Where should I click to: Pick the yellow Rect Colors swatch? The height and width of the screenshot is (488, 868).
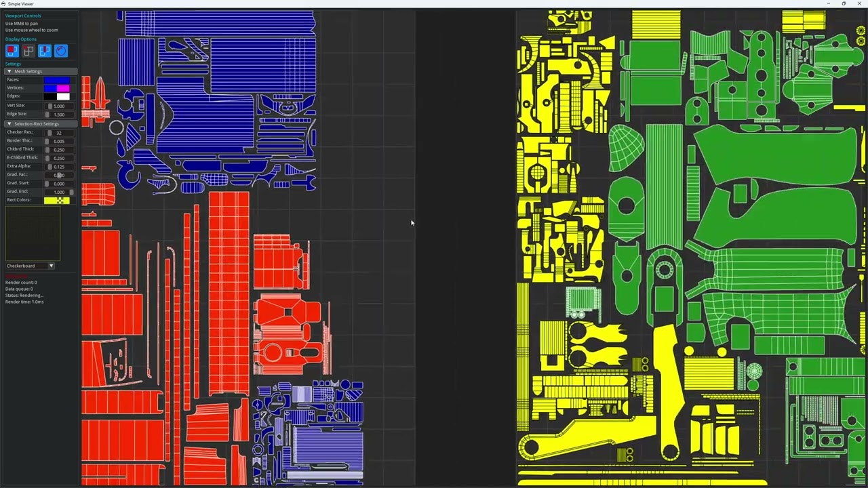50,200
